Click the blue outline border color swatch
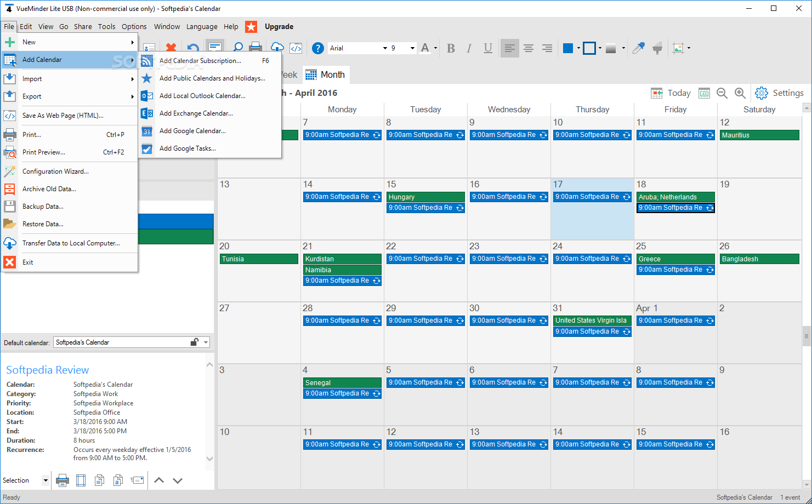Viewport: 812px width, 504px height. pos(589,48)
